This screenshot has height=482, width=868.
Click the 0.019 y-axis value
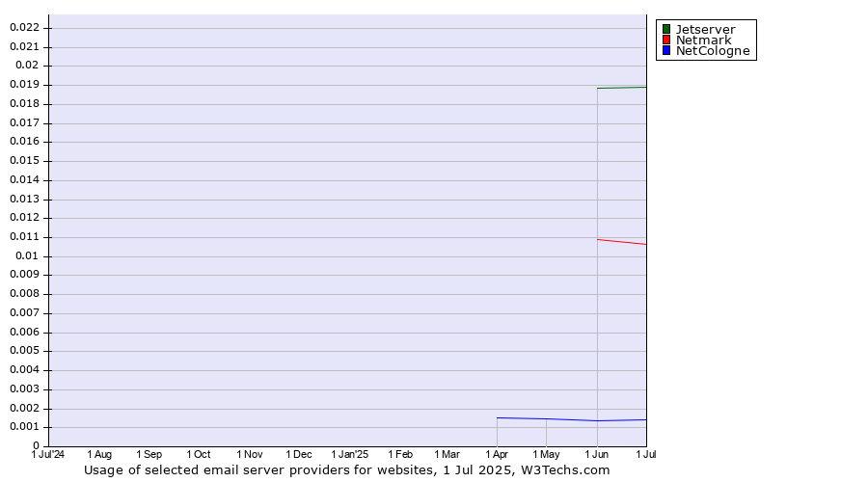(x=24, y=85)
